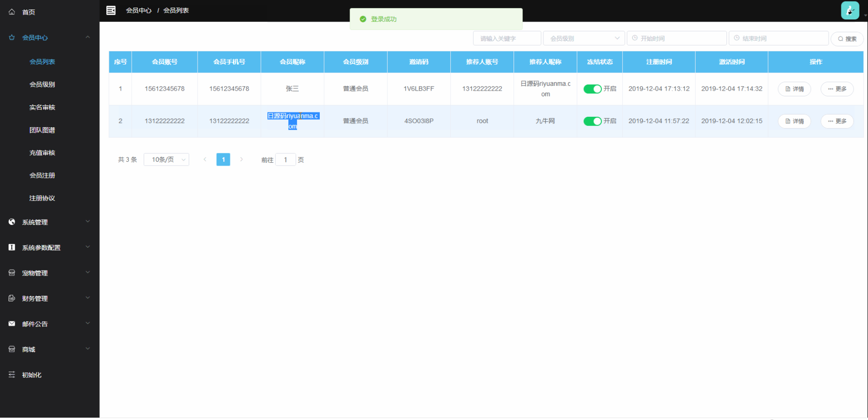Click the 开始时间 date field
Image resolution: width=868 pixels, height=420 pixels.
(x=677, y=38)
